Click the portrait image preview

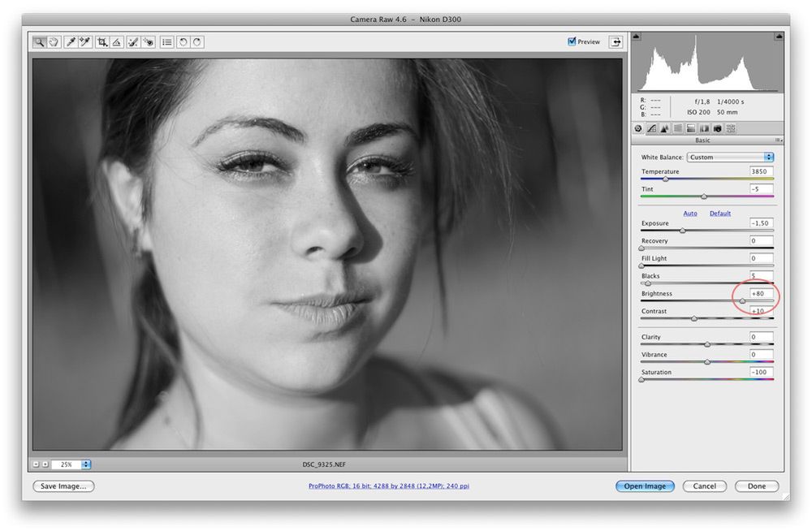327,254
